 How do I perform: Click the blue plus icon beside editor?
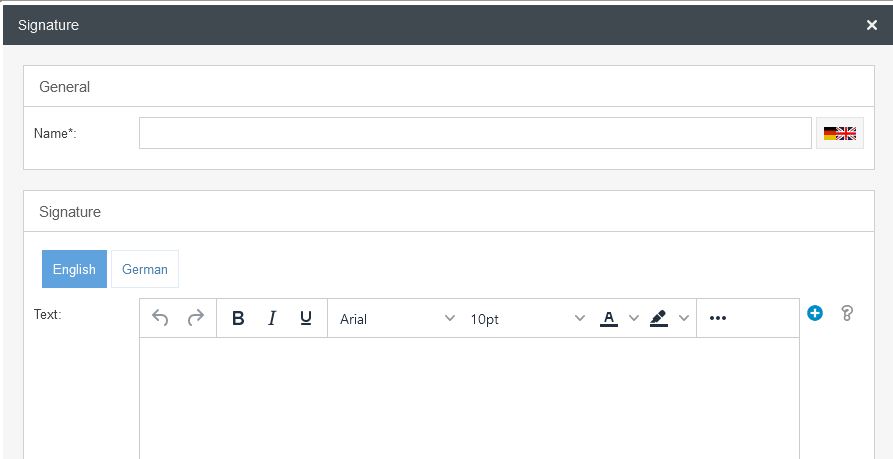(x=815, y=314)
